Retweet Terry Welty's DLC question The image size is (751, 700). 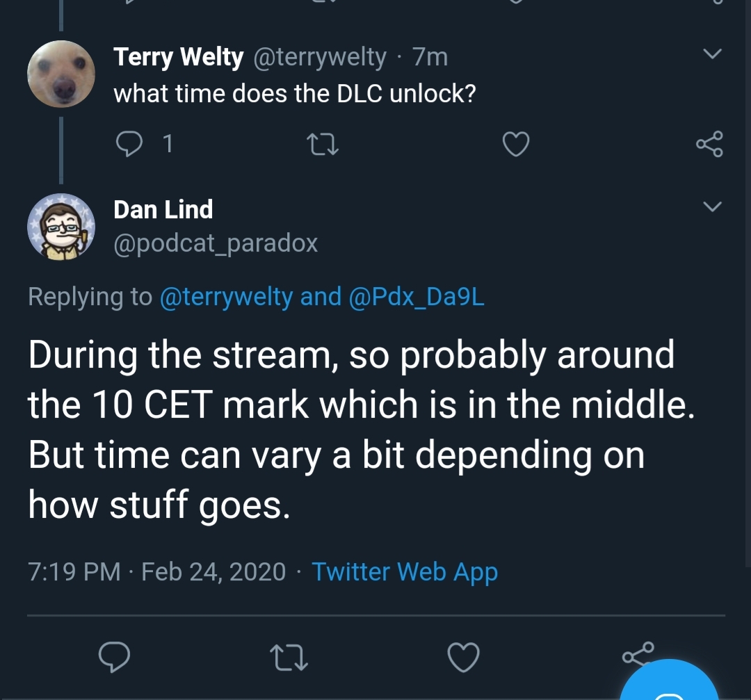(323, 144)
